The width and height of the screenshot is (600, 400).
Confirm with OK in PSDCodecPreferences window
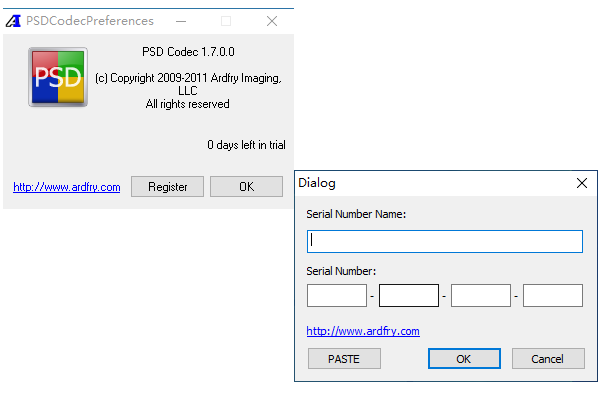pyautogui.click(x=246, y=186)
